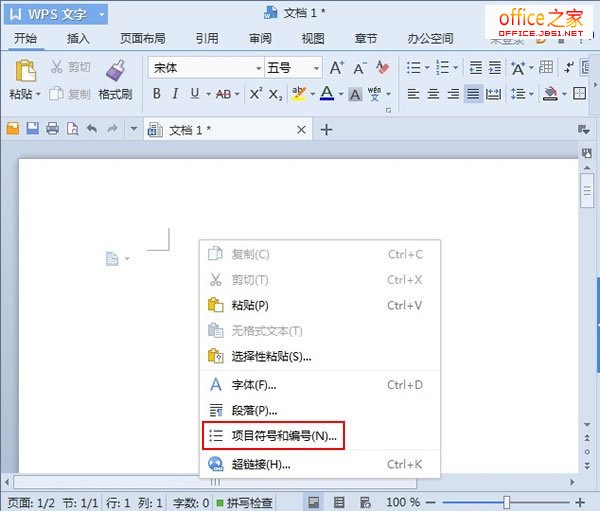The width and height of the screenshot is (600, 511).
Task: Toggle Bold formatting
Action: tap(157, 93)
